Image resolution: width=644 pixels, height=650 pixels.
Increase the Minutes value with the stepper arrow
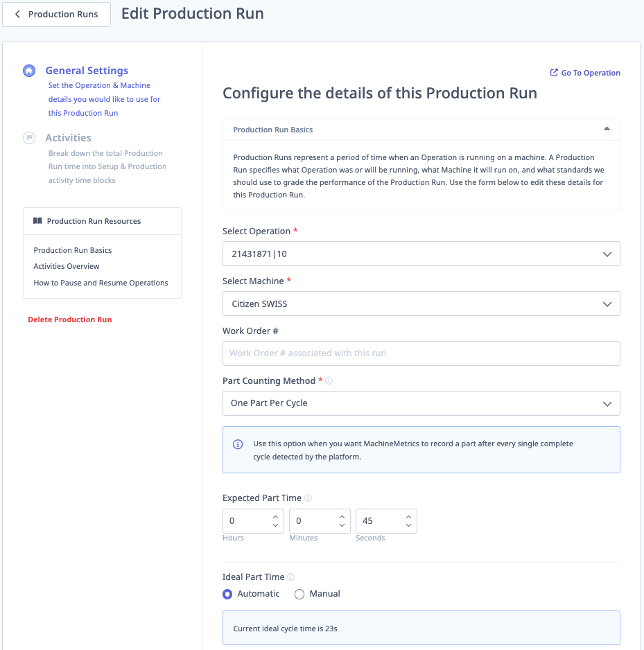[343, 516]
